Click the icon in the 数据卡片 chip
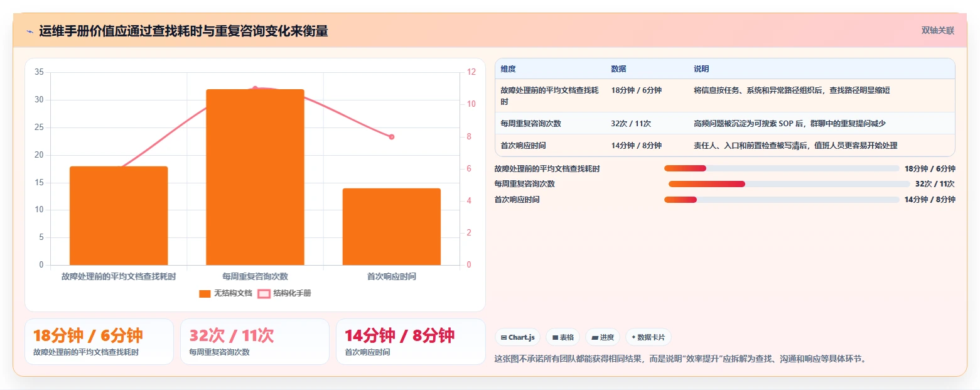Screen dimensions: 980x390 633,338
